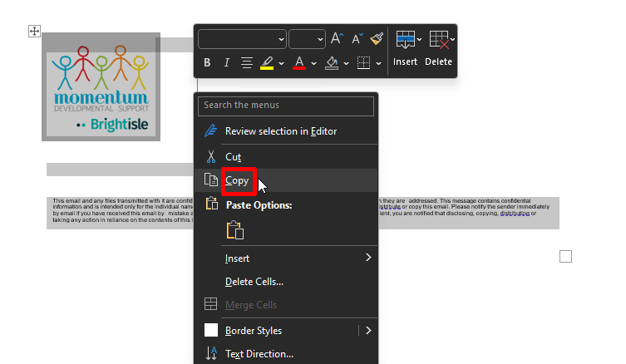Select Copy in the context menu
626x364 pixels.
click(237, 180)
